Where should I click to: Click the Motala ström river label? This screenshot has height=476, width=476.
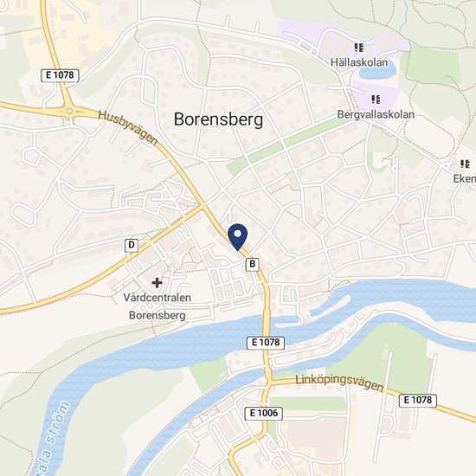51,439
